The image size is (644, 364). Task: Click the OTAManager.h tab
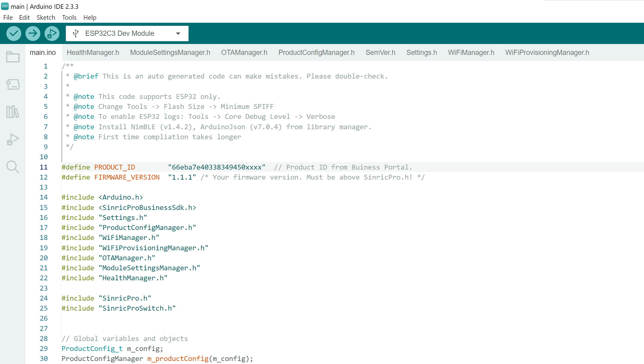pos(245,53)
